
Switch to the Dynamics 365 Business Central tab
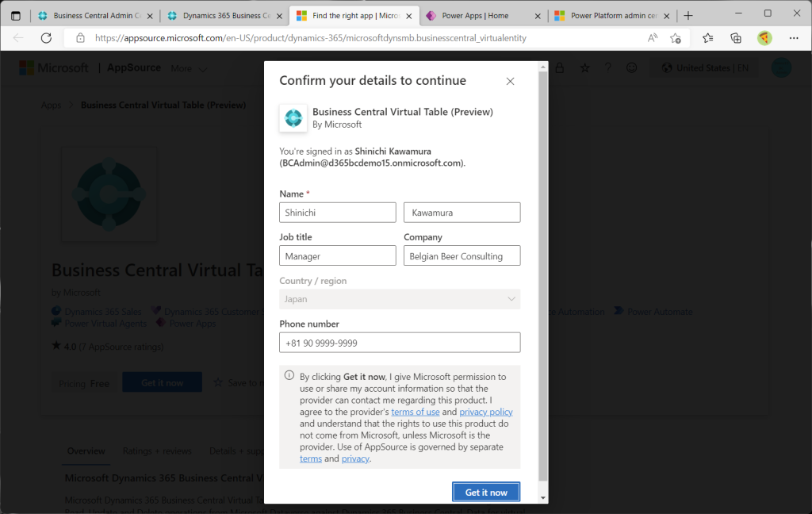click(x=225, y=16)
